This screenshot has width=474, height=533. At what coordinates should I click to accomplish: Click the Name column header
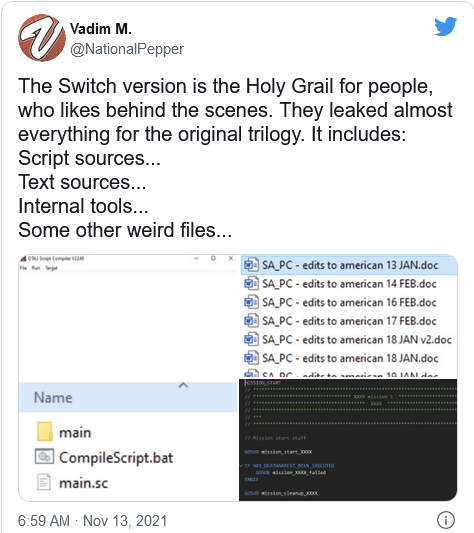point(128,397)
